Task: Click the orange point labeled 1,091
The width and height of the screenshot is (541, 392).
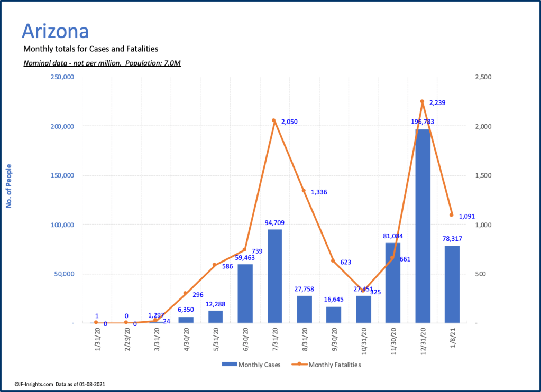Action: [452, 215]
